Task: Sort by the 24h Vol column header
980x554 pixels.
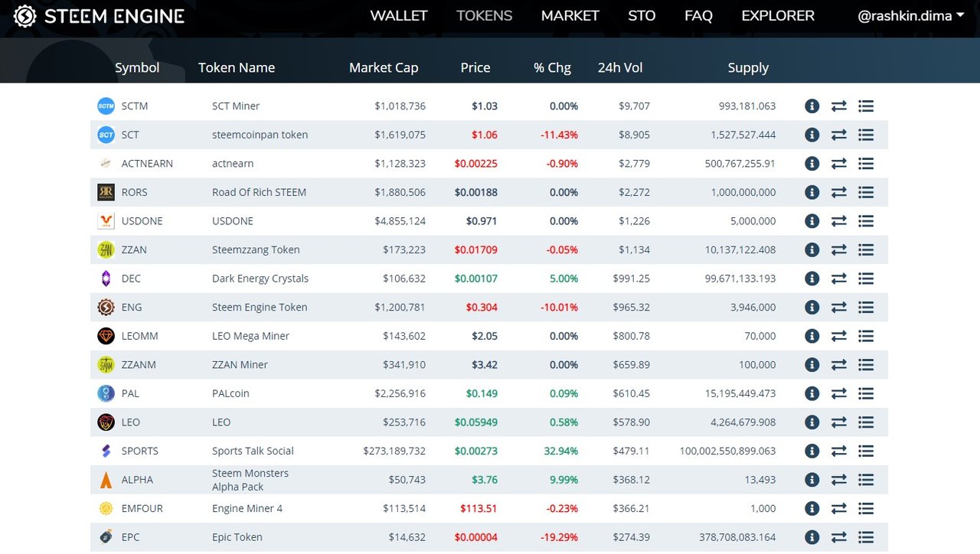Action: (620, 67)
